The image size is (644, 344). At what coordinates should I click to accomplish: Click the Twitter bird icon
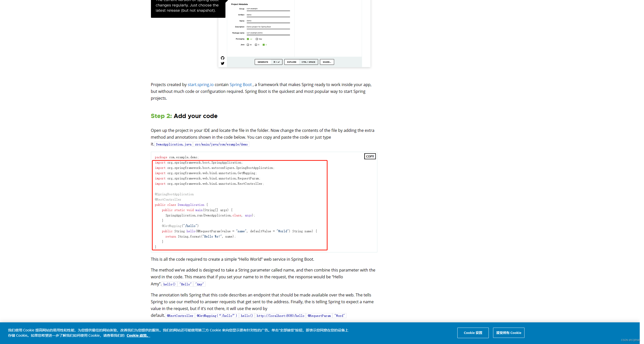[x=223, y=63]
